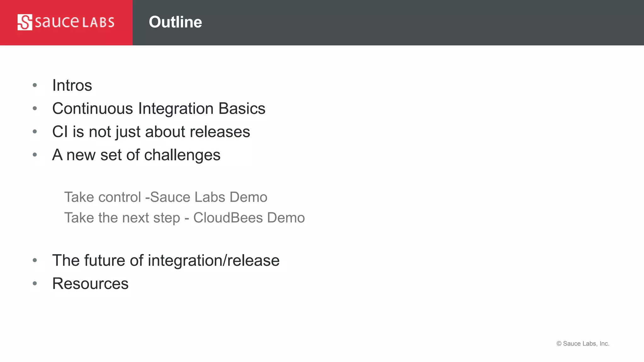Click bullet dot before The future of
644x362 pixels.
35,260
